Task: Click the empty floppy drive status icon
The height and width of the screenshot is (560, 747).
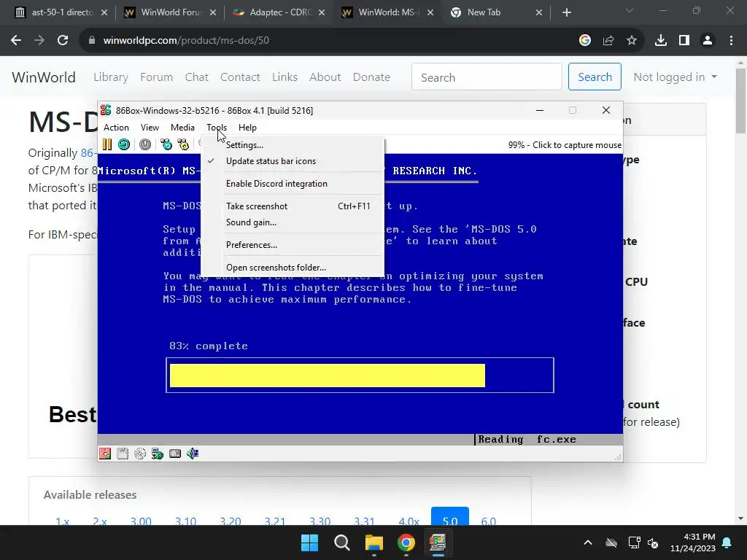Action: [123, 454]
